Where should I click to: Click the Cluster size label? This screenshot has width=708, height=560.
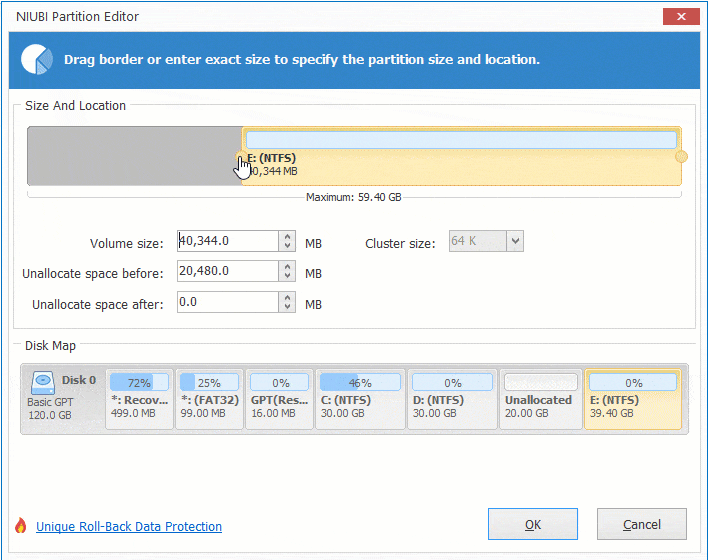tap(400, 243)
